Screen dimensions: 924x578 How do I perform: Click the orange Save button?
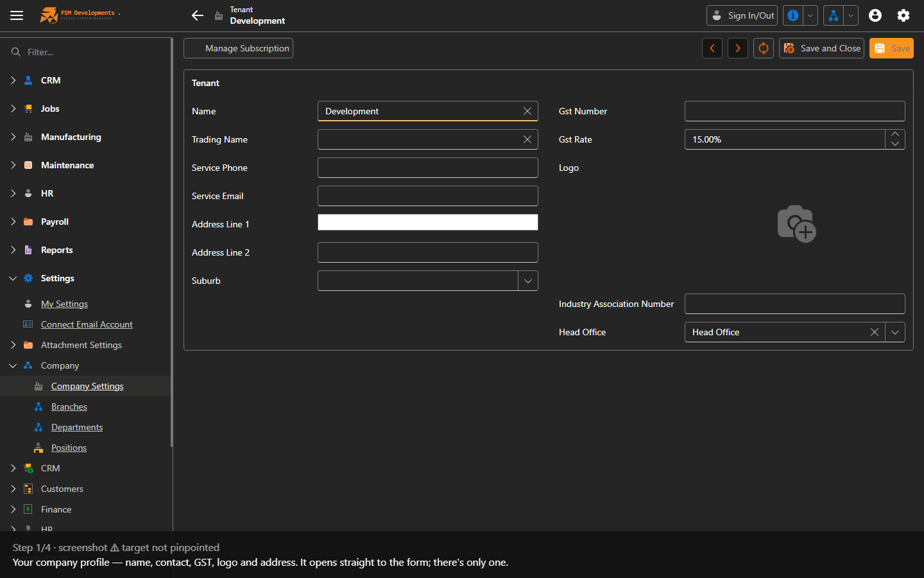pos(891,48)
